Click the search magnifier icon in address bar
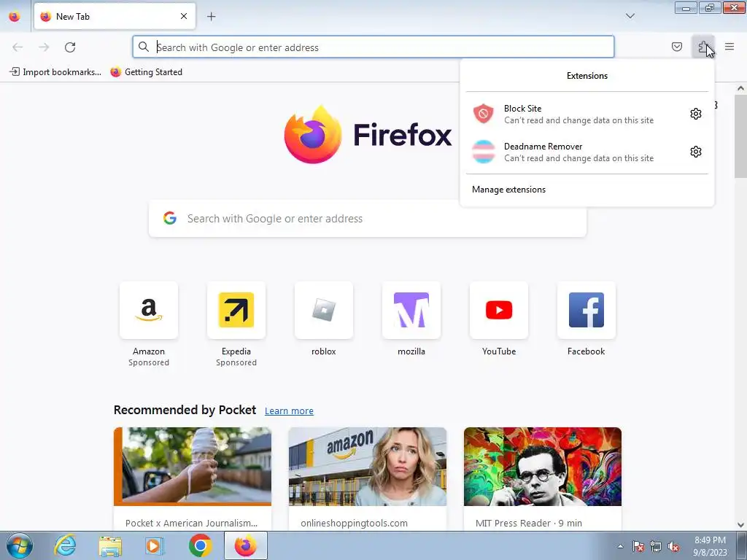The image size is (747, 560). pyautogui.click(x=144, y=47)
